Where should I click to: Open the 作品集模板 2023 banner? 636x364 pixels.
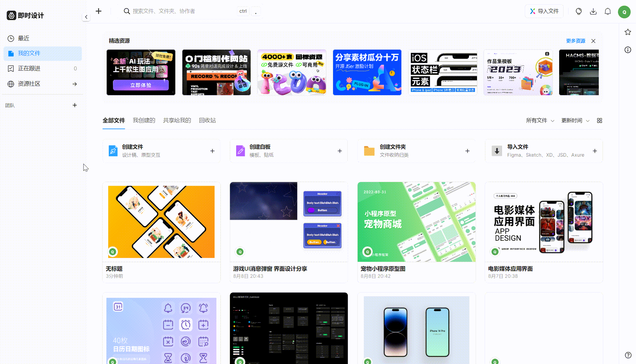point(518,72)
